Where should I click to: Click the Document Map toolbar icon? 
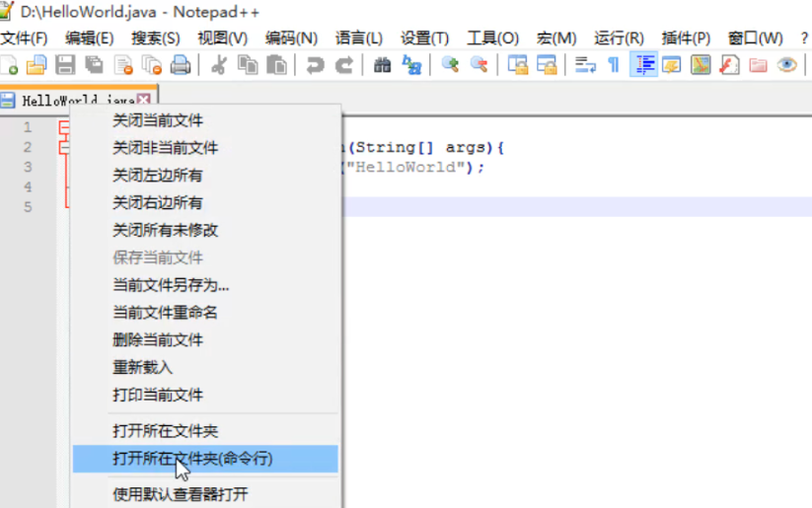(701, 65)
